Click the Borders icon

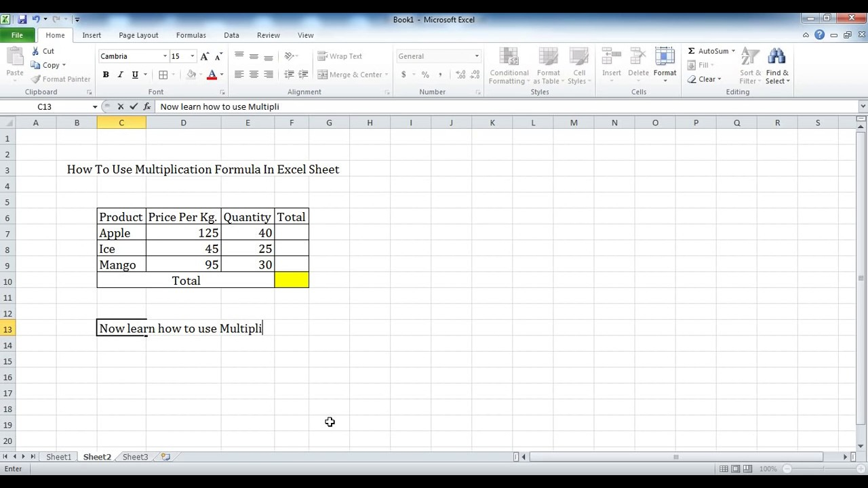163,75
